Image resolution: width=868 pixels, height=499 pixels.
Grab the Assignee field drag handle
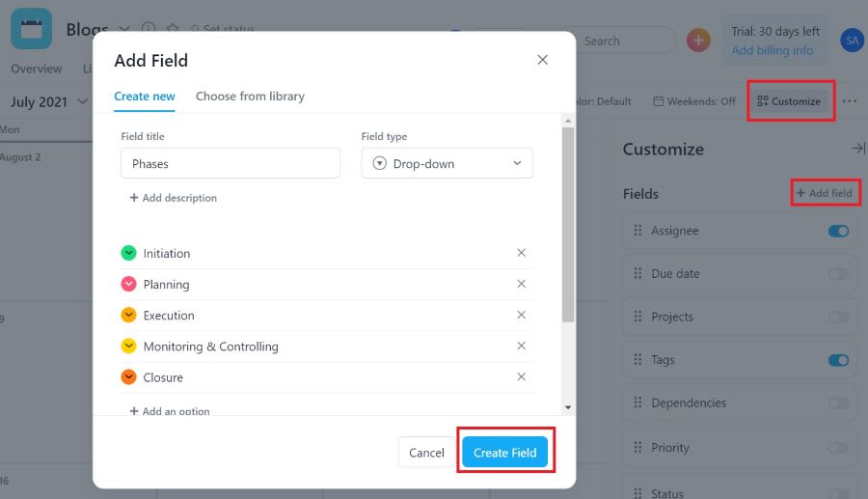coord(637,230)
